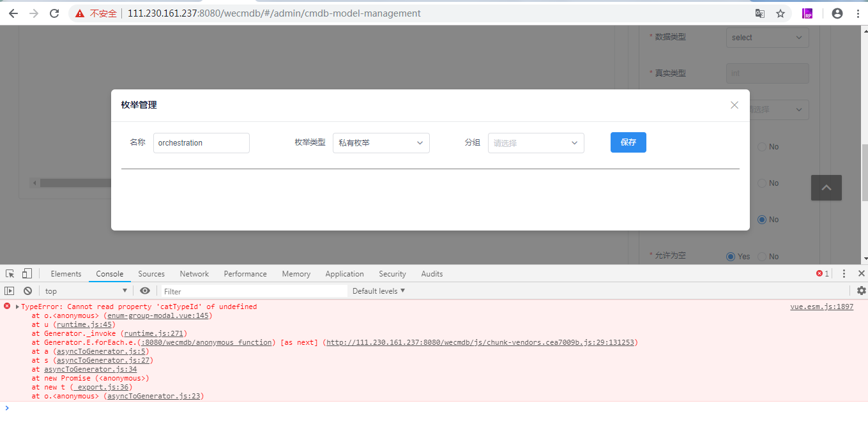The width and height of the screenshot is (868, 424).
Task: Switch to the Elements tab
Action: 66,273
